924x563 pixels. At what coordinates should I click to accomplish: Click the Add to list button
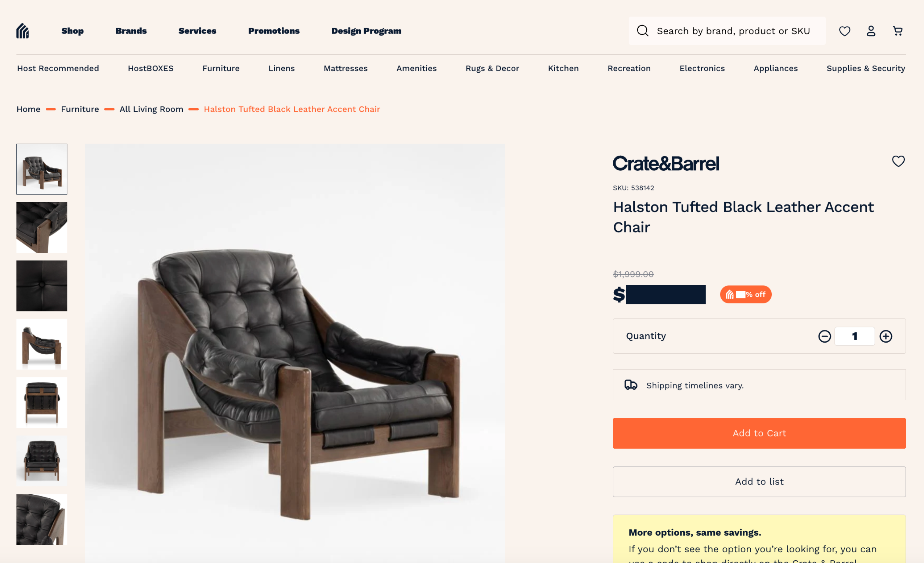click(x=759, y=482)
